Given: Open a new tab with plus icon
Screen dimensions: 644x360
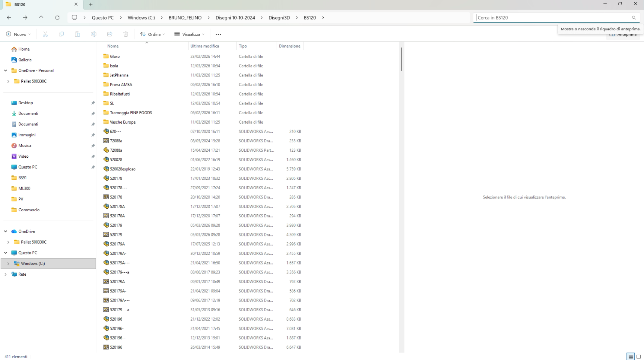Looking at the screenshot, I should [91, 4].
